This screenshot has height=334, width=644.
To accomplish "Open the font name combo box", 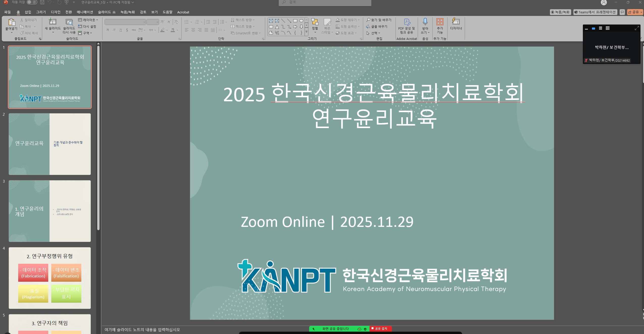I will tap(125, 22).
